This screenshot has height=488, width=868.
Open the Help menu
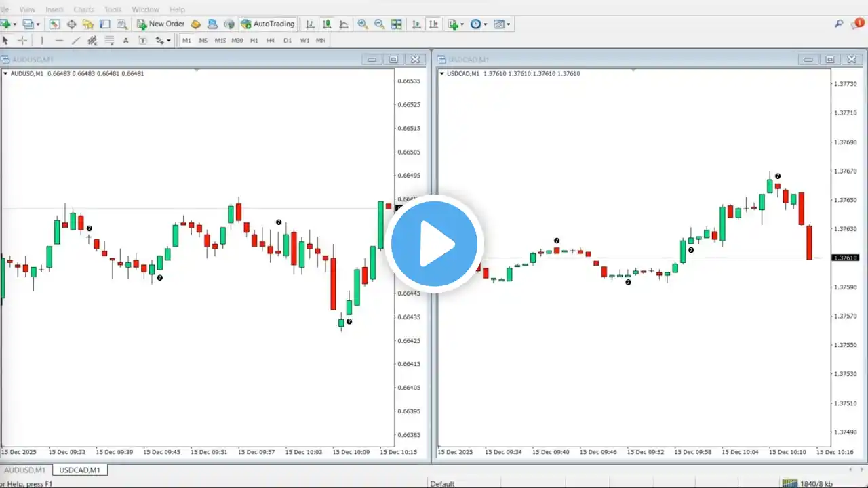click(177, 9)
